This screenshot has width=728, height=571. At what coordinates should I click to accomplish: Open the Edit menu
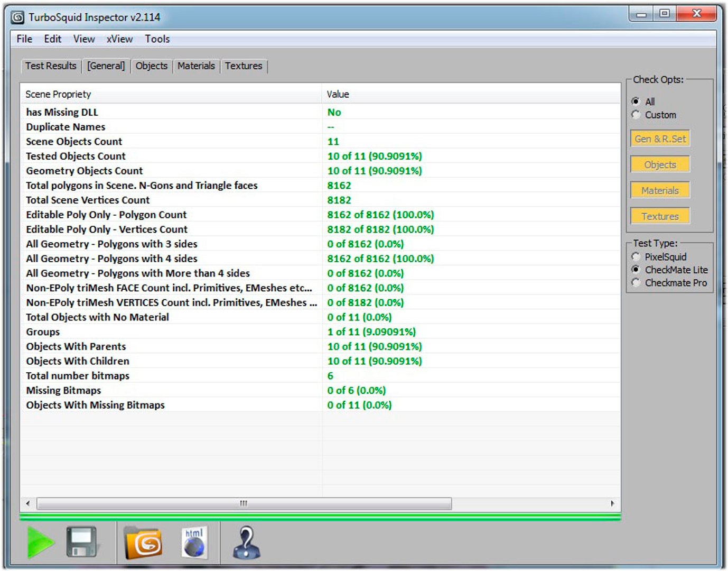52,39
